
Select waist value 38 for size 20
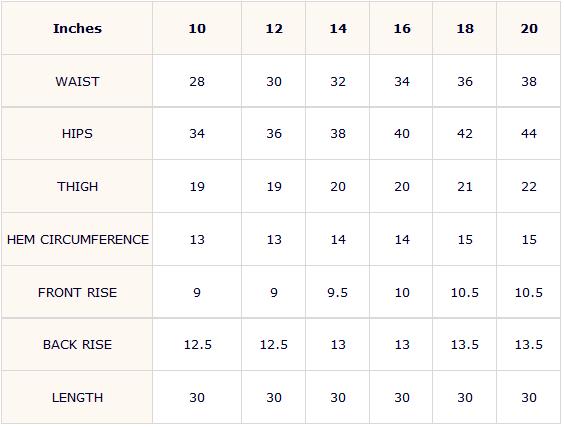click(529, 82)
